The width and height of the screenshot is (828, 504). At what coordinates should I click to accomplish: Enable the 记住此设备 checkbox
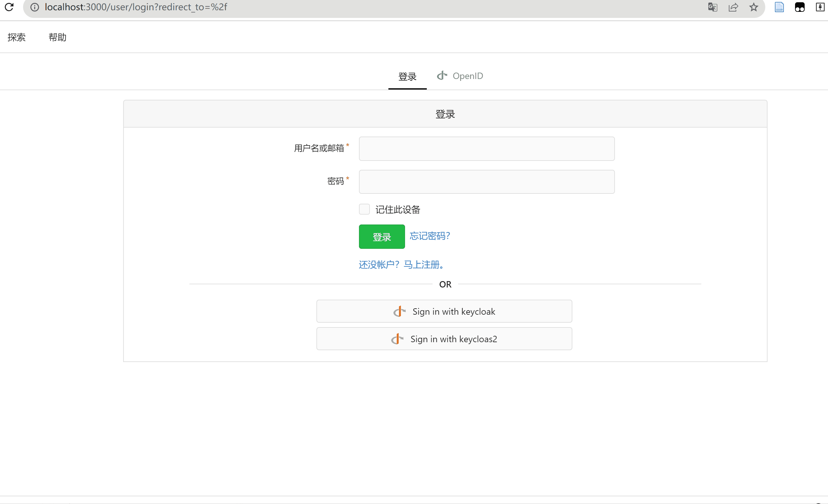[x=364, y=209]
